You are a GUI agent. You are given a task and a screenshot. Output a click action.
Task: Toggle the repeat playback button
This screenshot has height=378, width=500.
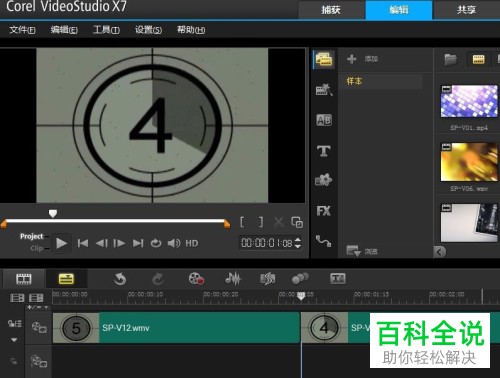point(156,243)
